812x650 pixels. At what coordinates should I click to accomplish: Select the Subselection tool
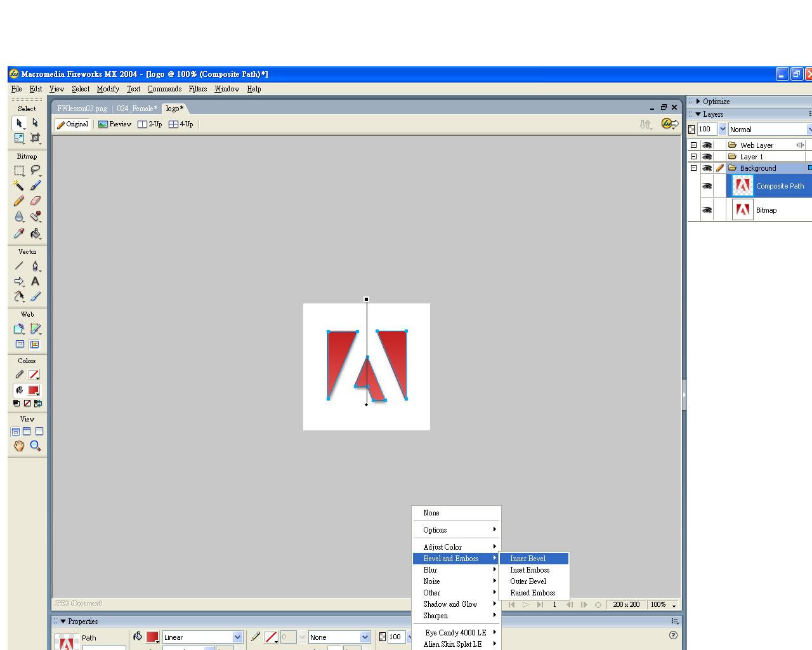click(x=35, y=123)
